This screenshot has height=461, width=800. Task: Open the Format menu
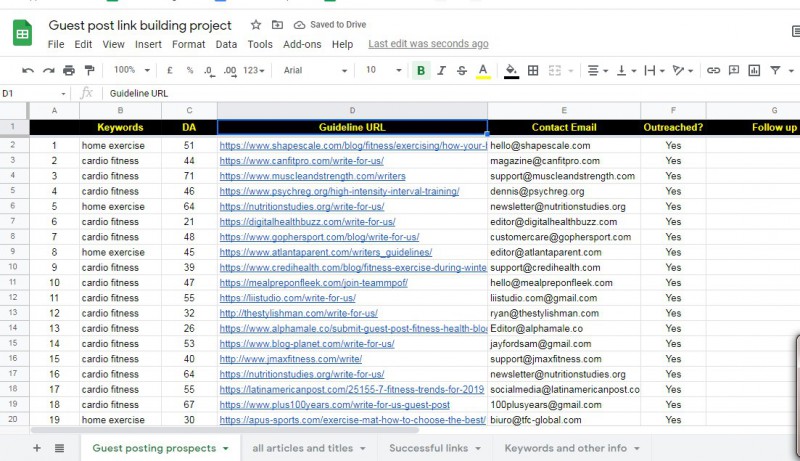tap(188, 44)
